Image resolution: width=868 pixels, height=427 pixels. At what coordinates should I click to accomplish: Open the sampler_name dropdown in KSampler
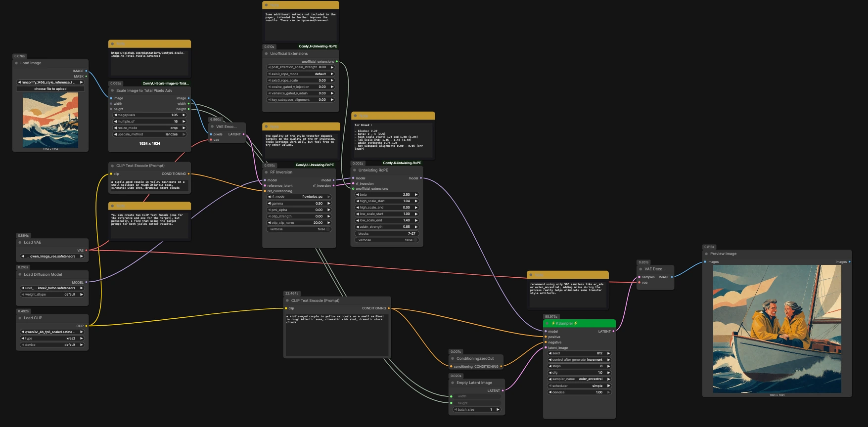click(579, 379)
